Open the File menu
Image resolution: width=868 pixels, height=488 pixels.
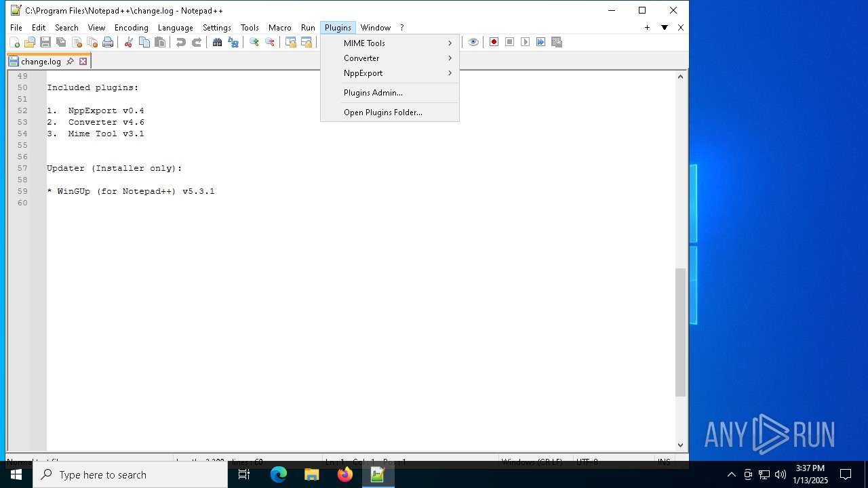tap(16, 28)
